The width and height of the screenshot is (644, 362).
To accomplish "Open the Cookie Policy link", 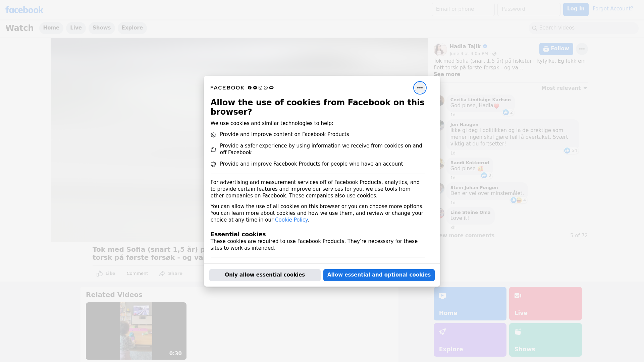I will click(291, 220).
